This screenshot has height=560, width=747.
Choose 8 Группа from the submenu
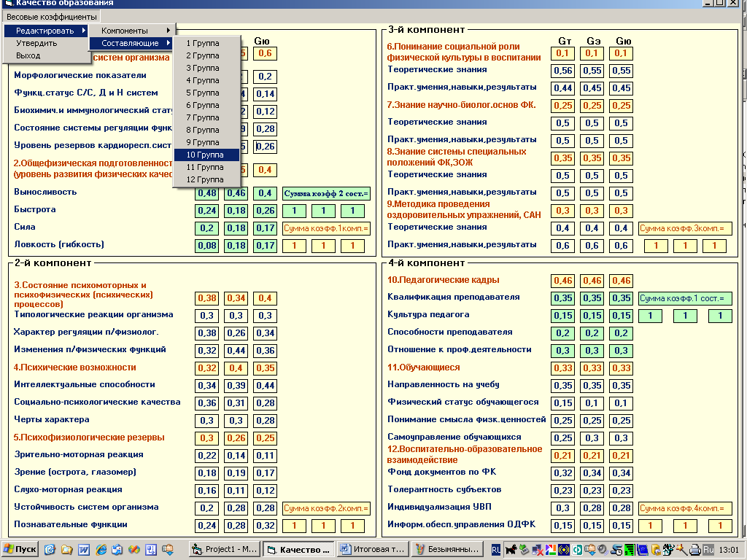[206, 130]
